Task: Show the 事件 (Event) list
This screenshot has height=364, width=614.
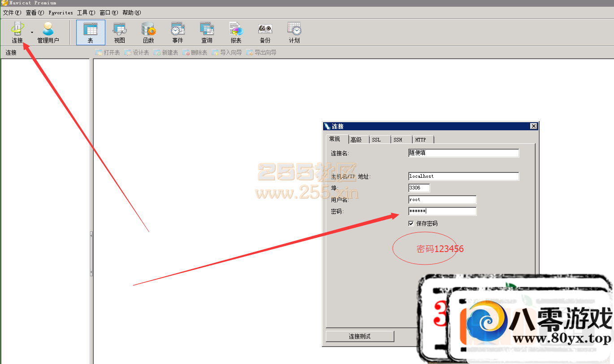Action: [x=177, y=32]
